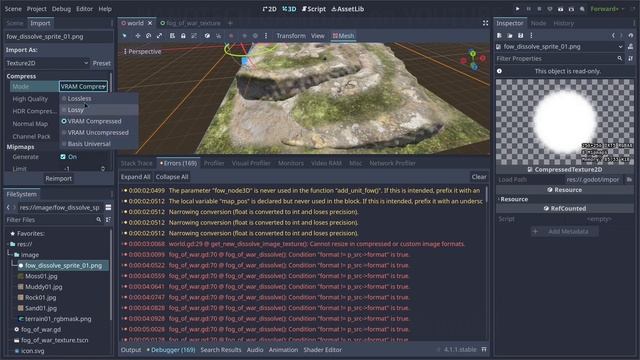Go to previous object in Inspector history

(613, 36)
